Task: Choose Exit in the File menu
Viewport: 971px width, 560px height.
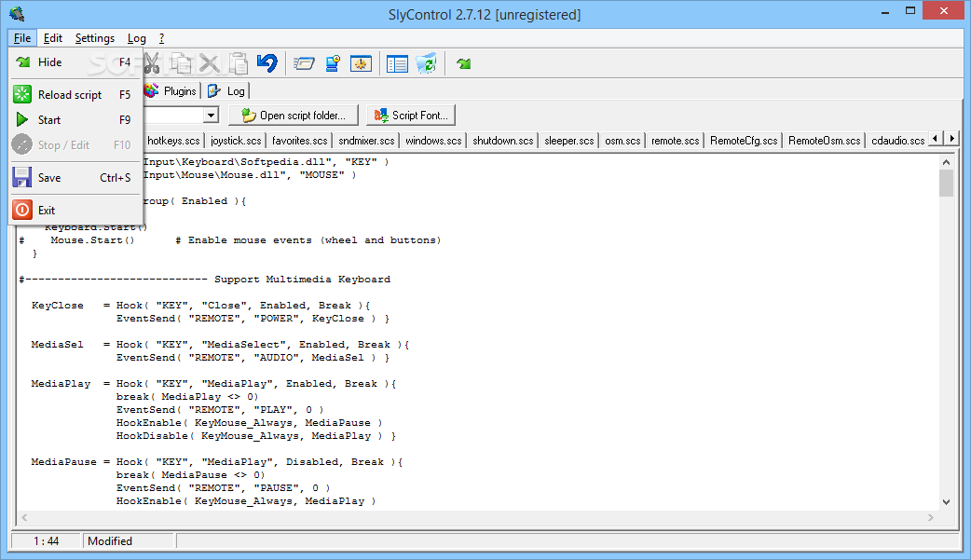Action: tap(76, 210)
